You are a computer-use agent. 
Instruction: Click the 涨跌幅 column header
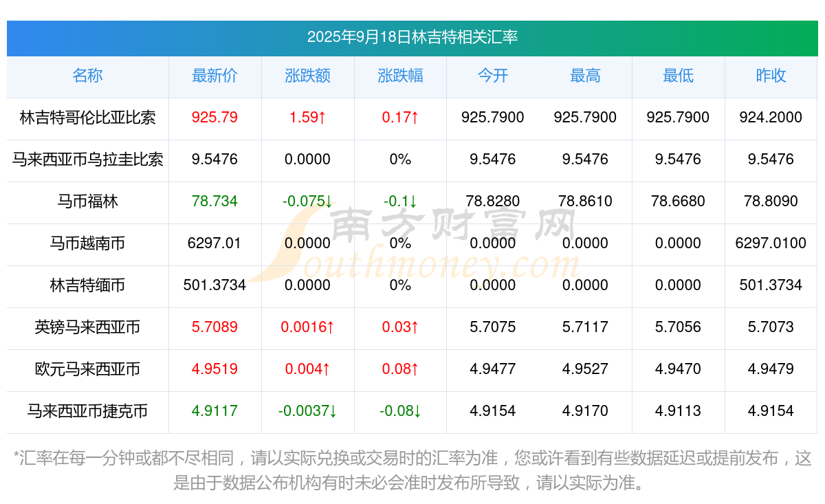[400, 76]
